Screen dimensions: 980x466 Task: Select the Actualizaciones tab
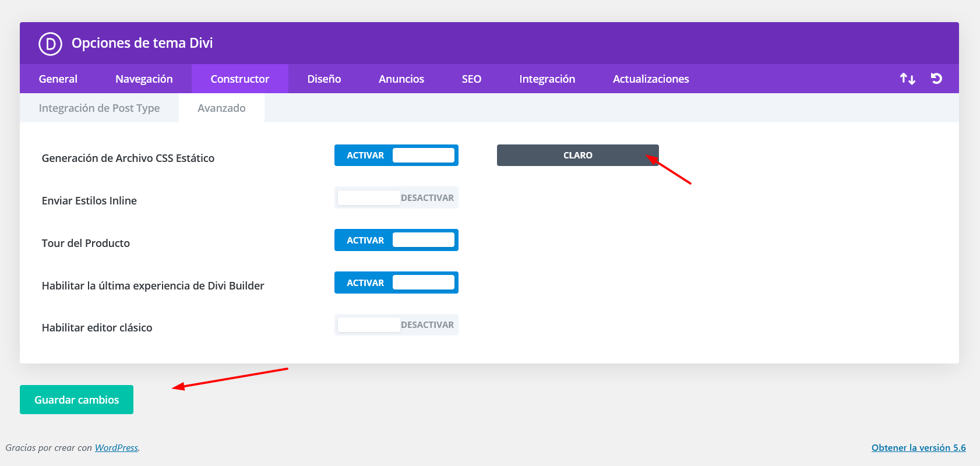click(x=651, y=79)
